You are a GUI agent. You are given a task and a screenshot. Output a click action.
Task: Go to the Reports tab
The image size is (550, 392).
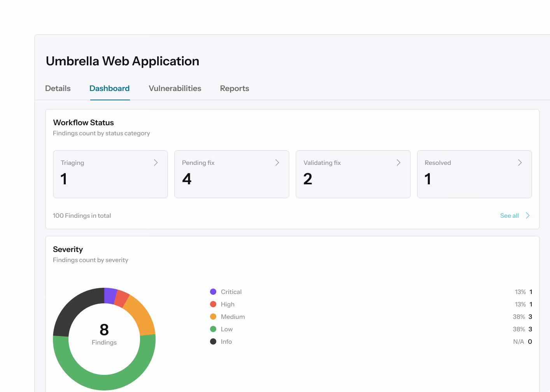(235, 88)
